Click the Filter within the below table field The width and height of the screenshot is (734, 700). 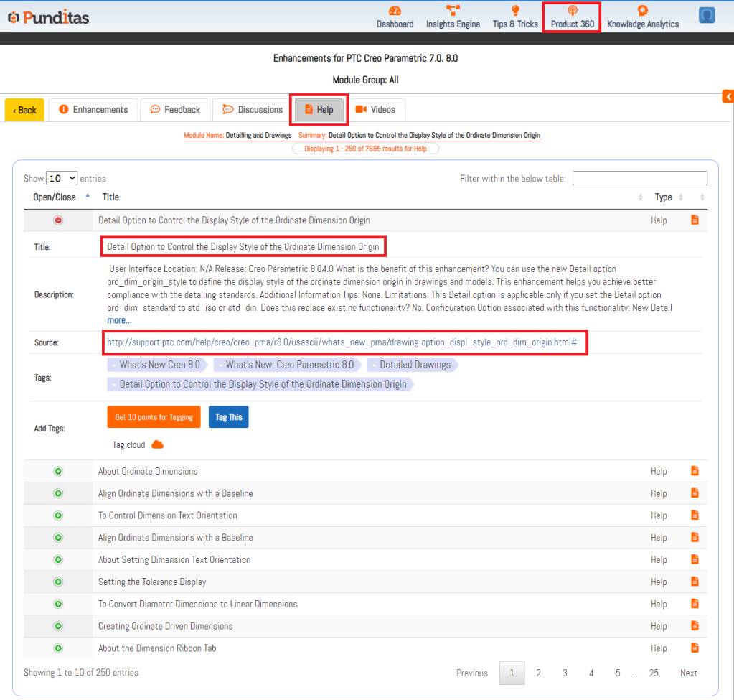pos(639,178)
